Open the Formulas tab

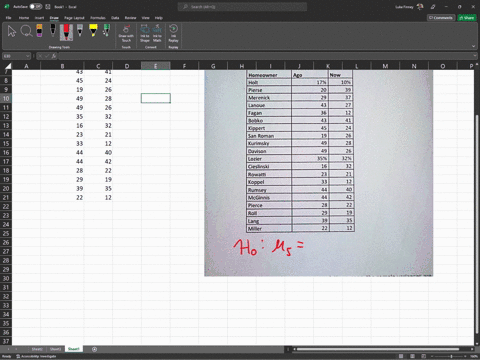click(x=98, y=18)
